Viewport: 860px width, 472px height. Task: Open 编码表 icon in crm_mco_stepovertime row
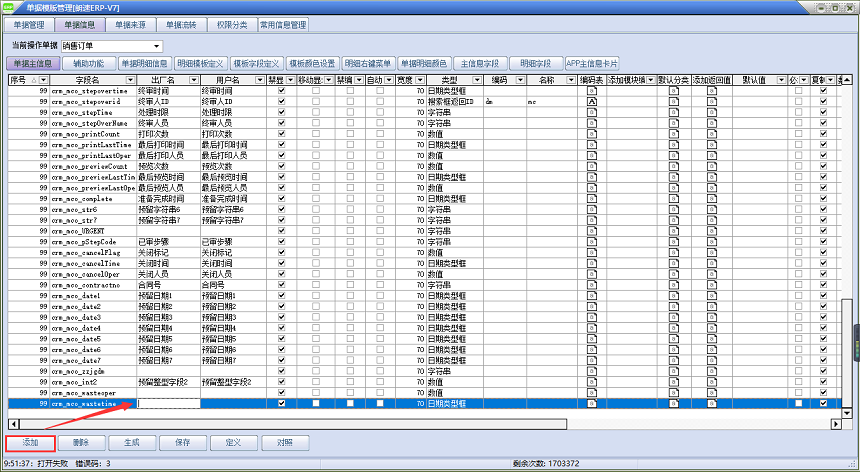pos(592,91)
